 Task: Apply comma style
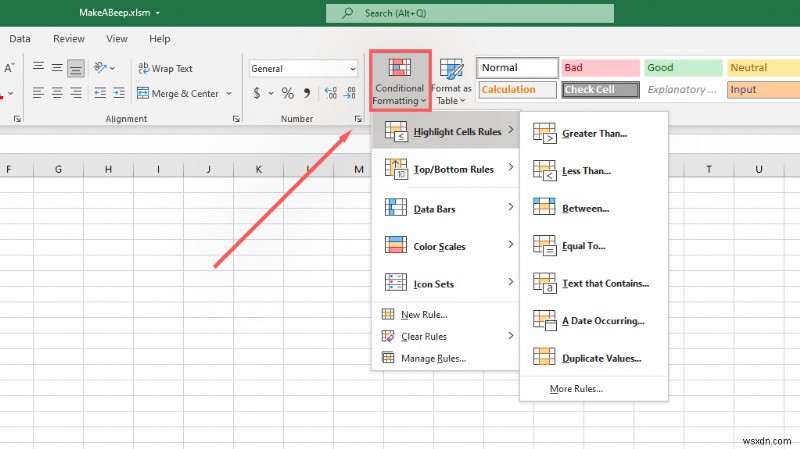[307, 93]
